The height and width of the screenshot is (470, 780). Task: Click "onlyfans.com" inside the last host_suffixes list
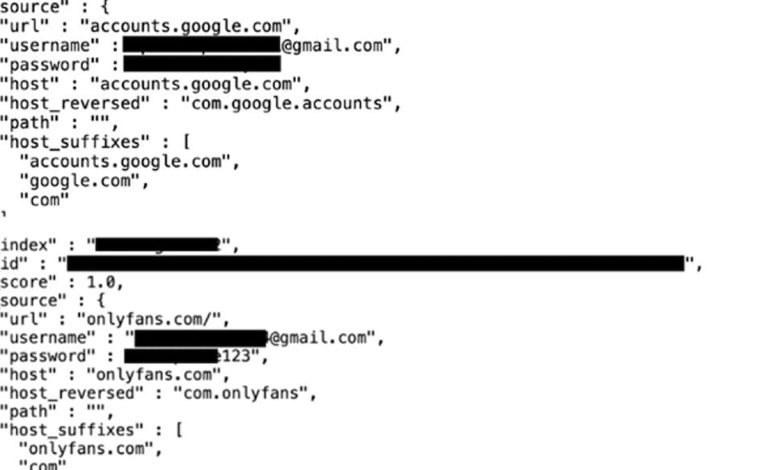[86, 449]
